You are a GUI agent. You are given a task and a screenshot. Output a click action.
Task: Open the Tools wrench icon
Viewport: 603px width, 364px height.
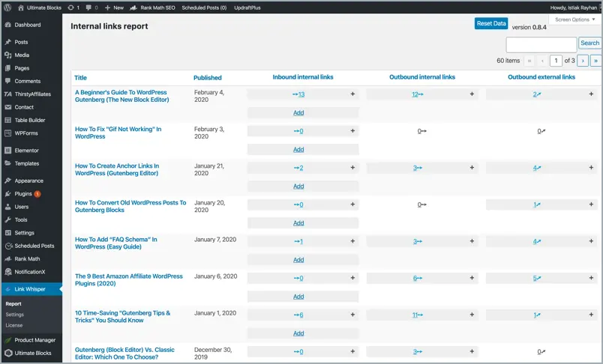[x=7, y=219]
